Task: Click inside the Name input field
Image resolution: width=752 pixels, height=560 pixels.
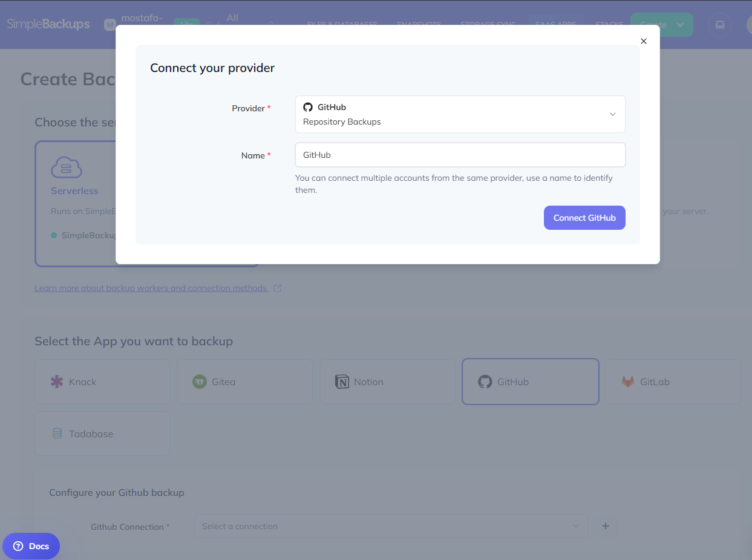Action: click(460, 155)
